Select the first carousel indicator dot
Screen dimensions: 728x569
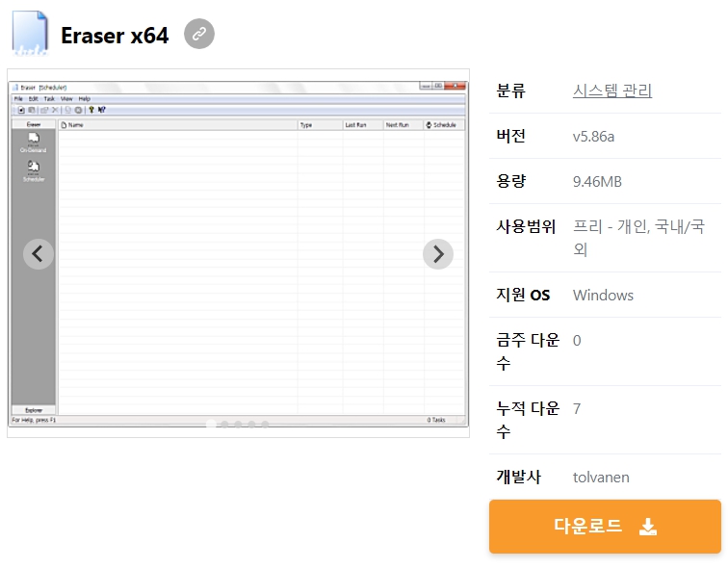click(211, 425)
